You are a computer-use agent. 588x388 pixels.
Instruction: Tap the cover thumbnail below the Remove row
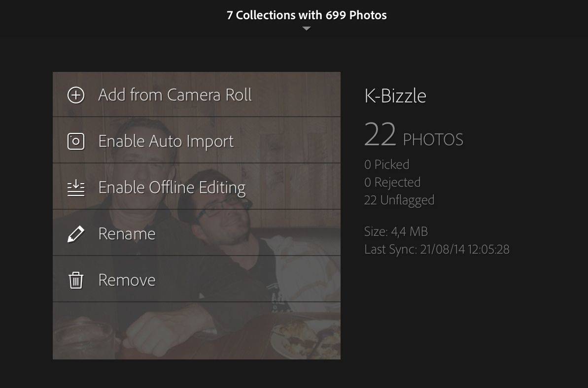(196, 331)
